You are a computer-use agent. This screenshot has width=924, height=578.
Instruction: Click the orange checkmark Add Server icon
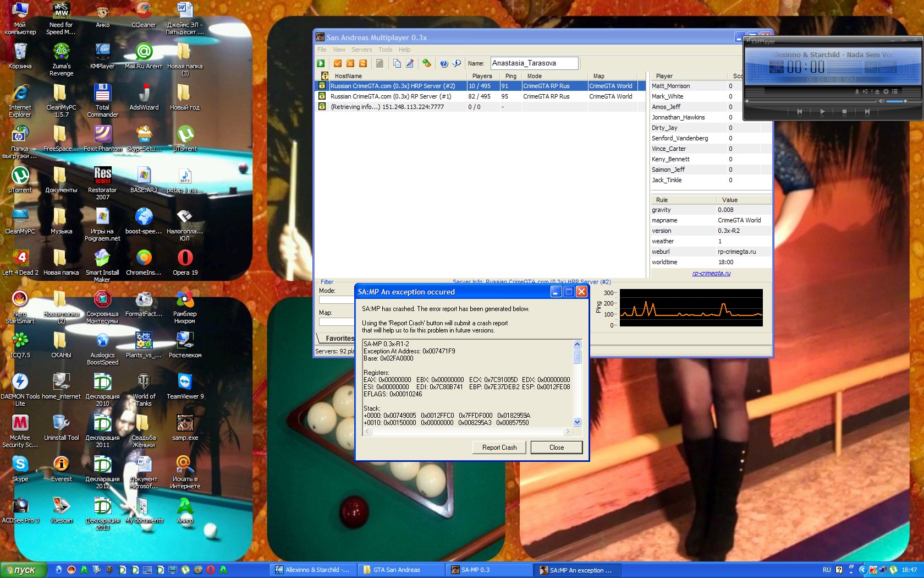pyautogui.click(x=338, y=63)
